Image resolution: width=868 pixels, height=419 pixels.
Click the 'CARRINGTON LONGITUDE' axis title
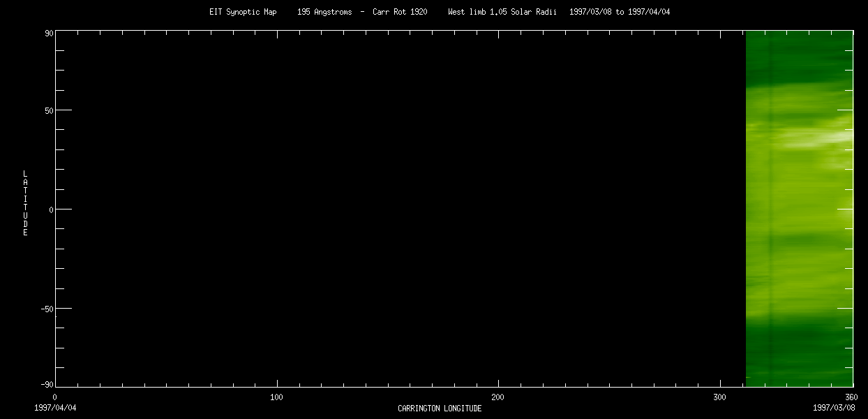pyautogui.click(x=440, y=409)
